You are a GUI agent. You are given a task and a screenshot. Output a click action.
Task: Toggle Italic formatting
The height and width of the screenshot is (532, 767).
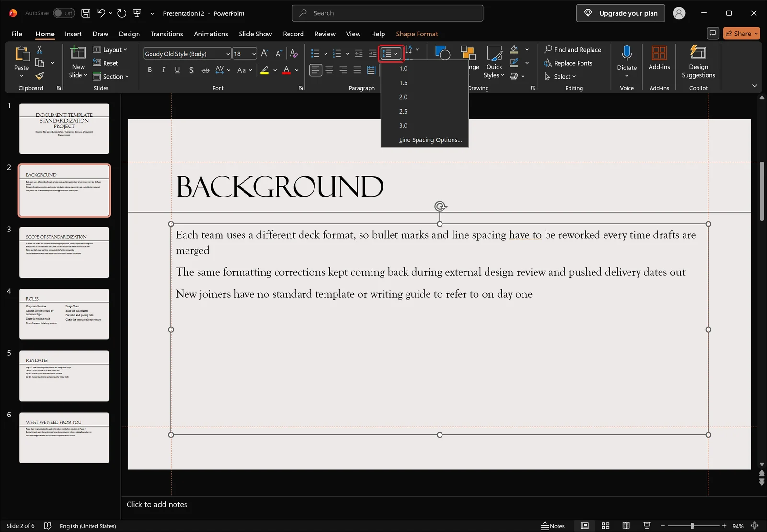[x=163, y=70]
